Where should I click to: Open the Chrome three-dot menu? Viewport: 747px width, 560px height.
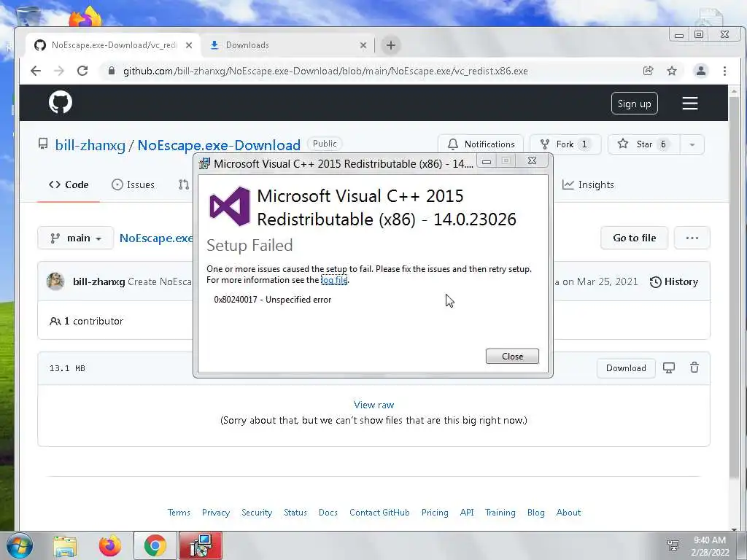point(724,71)
